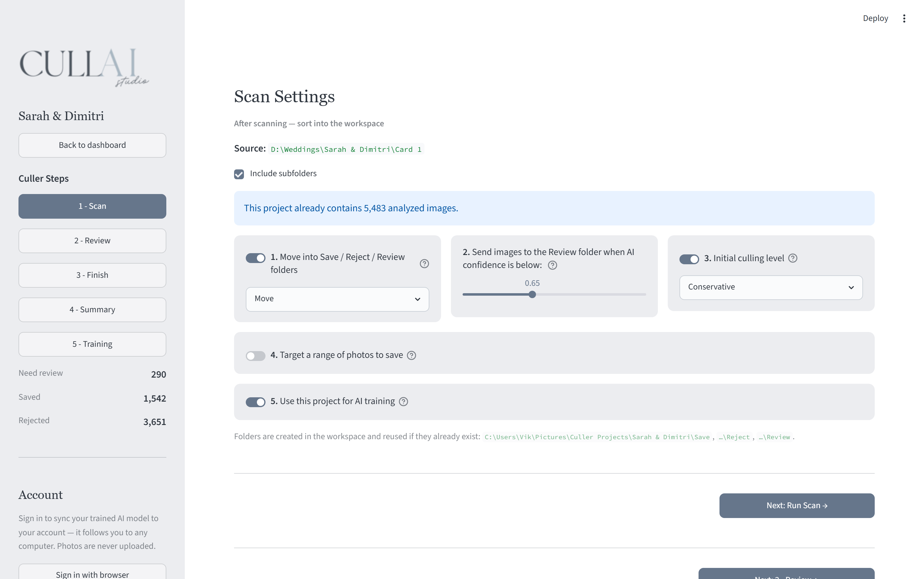Screen dimensions: 924x579
Task: Show help for Target a range of photos
Action: coord(411,355)
